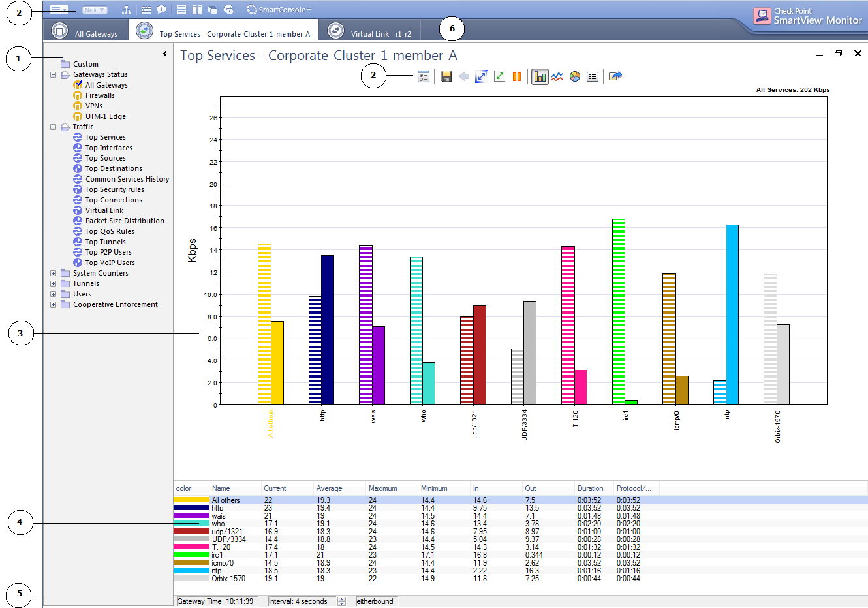
Task: Collapse the Gateways Status tree node
Action: click(54, 74)
